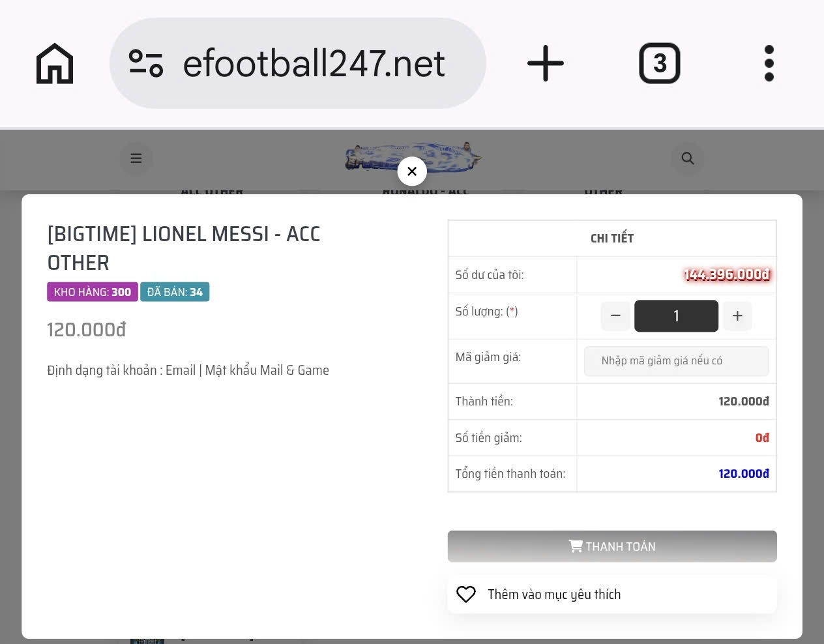Decrease quantity with minus button
Screen dimensions: 824x644
615,316
